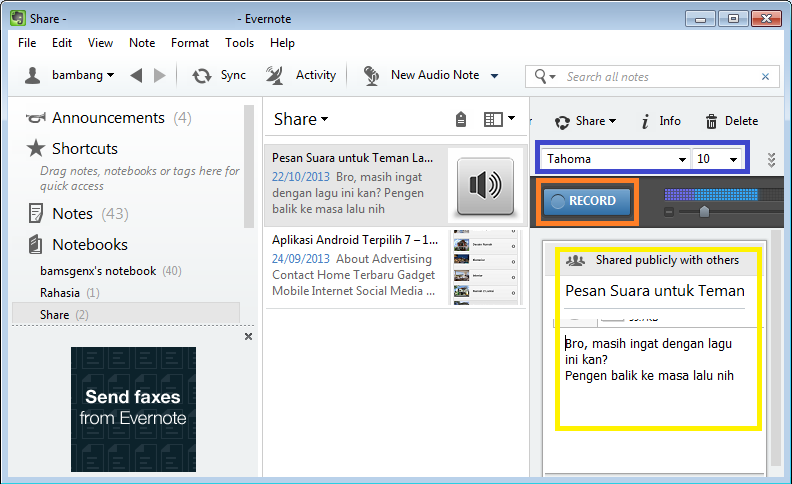Open the note Share button dropdown
Screen dimensions: 792x484
586,121
